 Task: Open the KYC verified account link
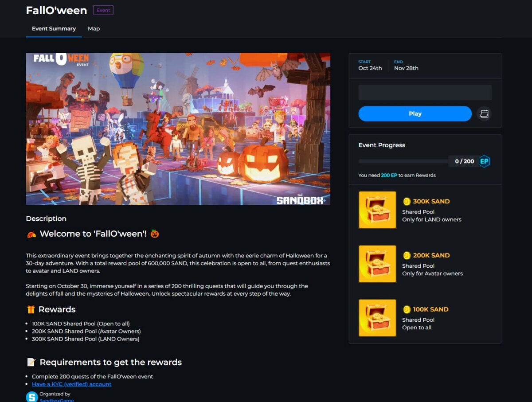tap(71, 384)
